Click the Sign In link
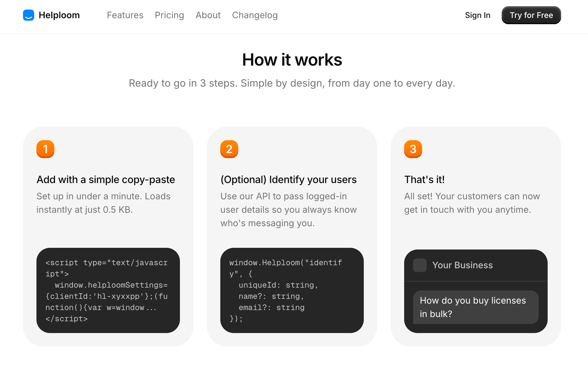The height and width of the screenshot is (365, 588). pos(478,15)
